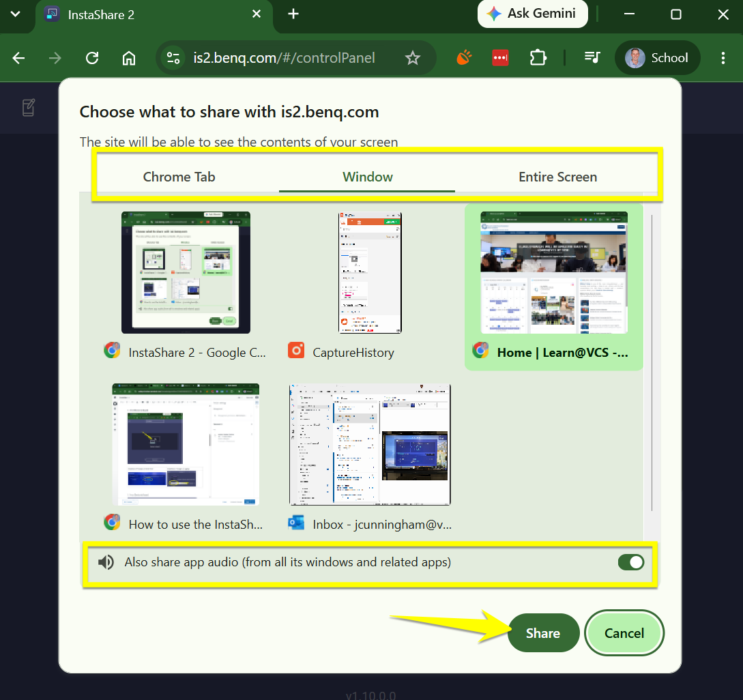Open the Extensions puzzle icon
Image resolution: width=743 pixels, height=700 pixels.
point(538,58)
